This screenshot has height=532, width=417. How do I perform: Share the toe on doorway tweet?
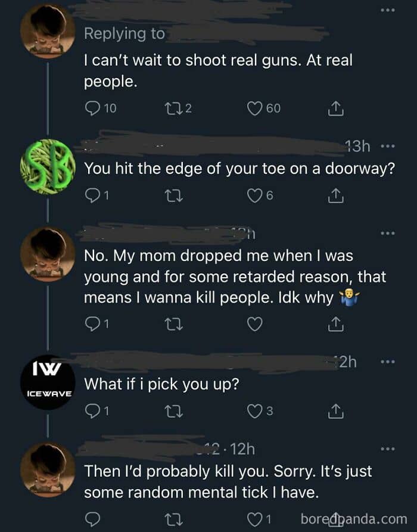[x=335, y=195]
